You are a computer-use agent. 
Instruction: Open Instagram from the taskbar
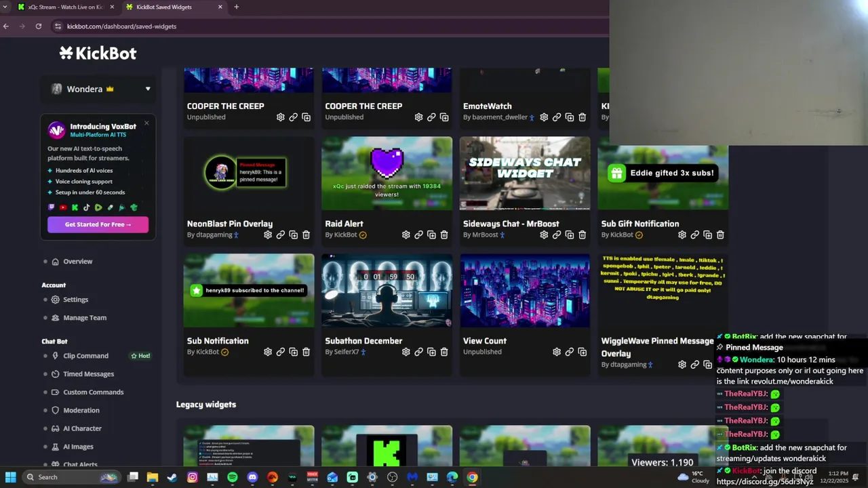(x=193, y=477)
